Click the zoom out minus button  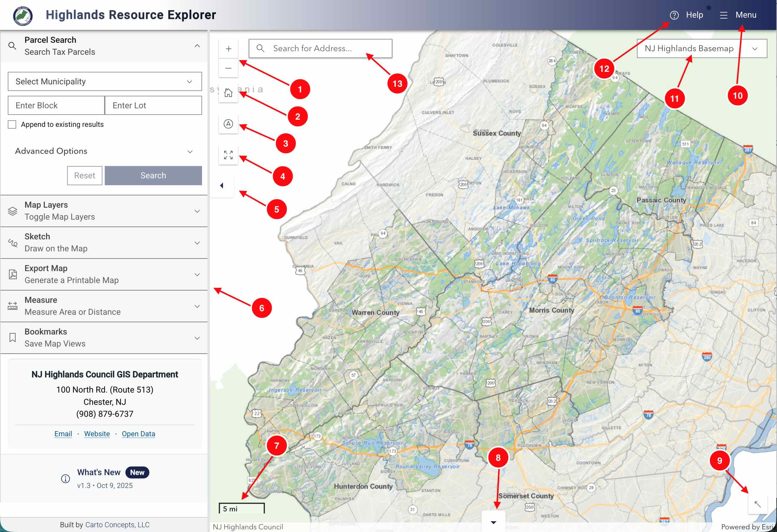228,68
